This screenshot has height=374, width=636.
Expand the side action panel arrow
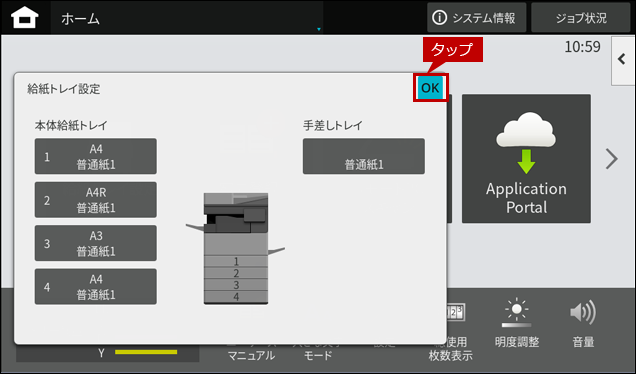tap(623, 60)
